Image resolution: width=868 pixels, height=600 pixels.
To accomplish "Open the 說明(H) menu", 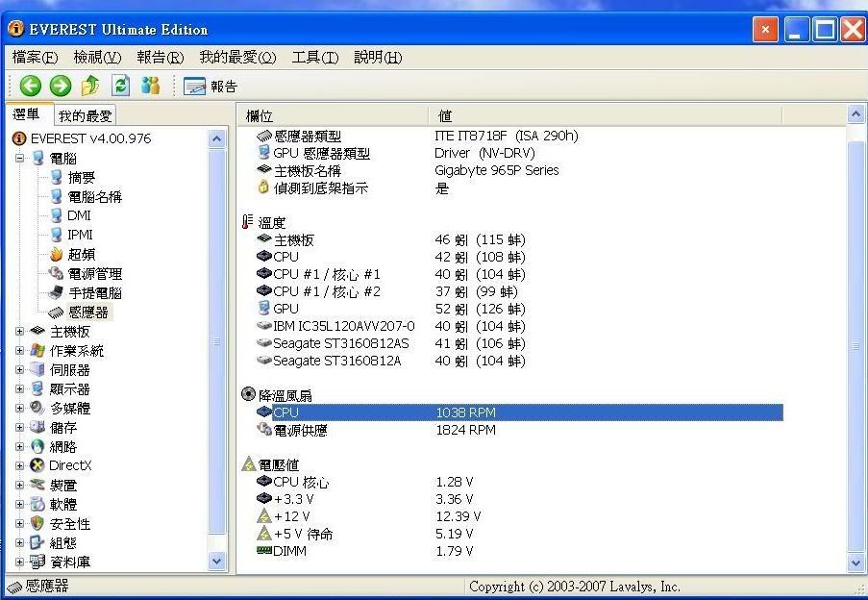I will (x=378, y=57).
